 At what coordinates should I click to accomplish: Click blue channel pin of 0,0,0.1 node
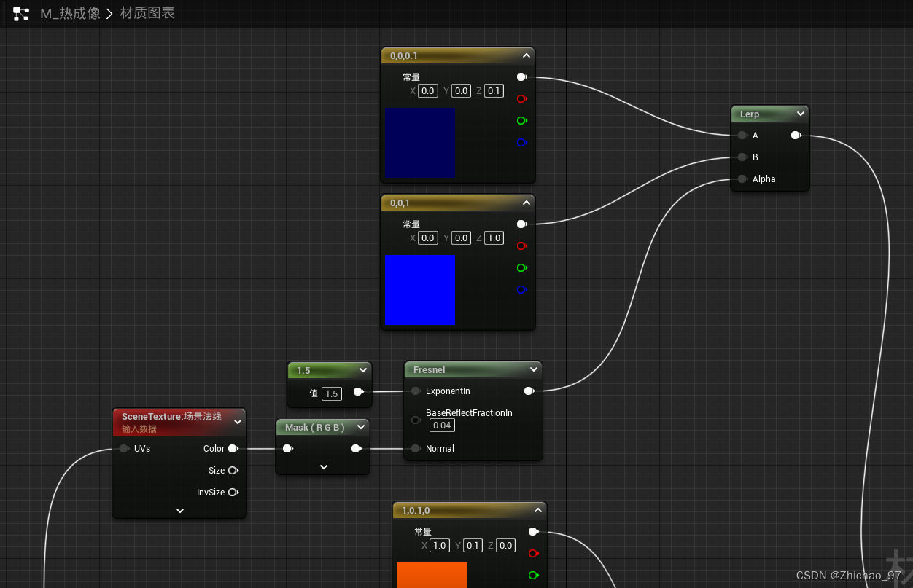click(521, 142)
